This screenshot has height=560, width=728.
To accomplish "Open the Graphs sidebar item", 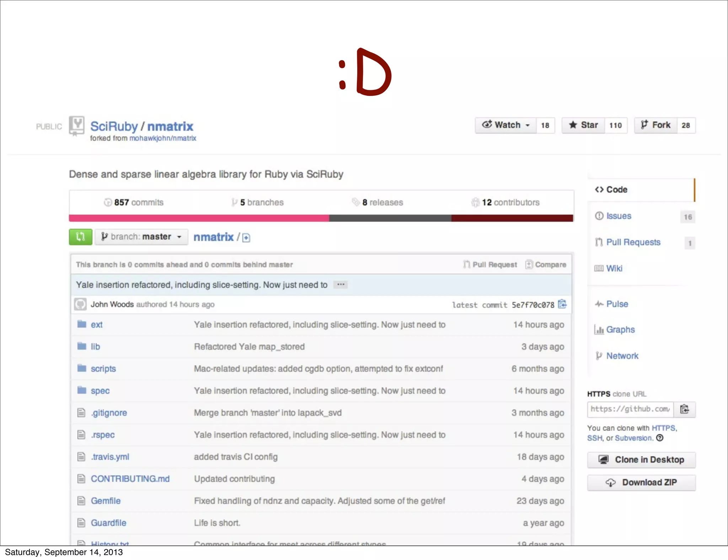I will coord(620,330).
